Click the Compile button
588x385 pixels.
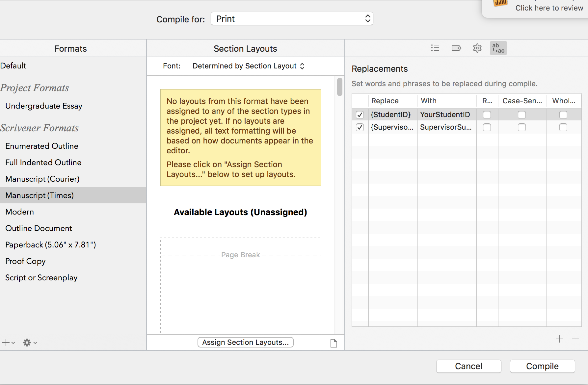coord(542,366)
